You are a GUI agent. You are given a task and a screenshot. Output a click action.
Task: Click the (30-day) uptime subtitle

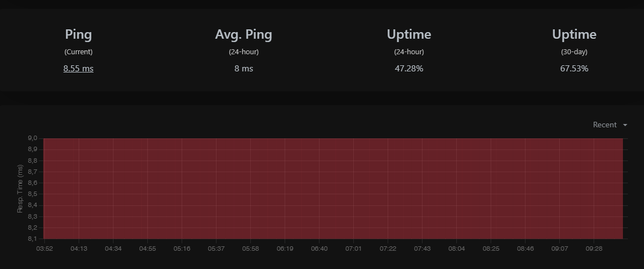click(574, 51)
